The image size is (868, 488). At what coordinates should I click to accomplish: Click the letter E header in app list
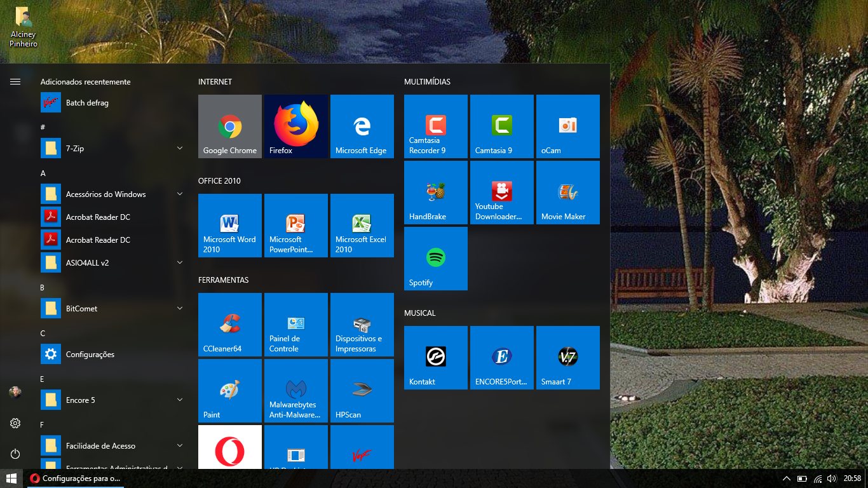43,379
